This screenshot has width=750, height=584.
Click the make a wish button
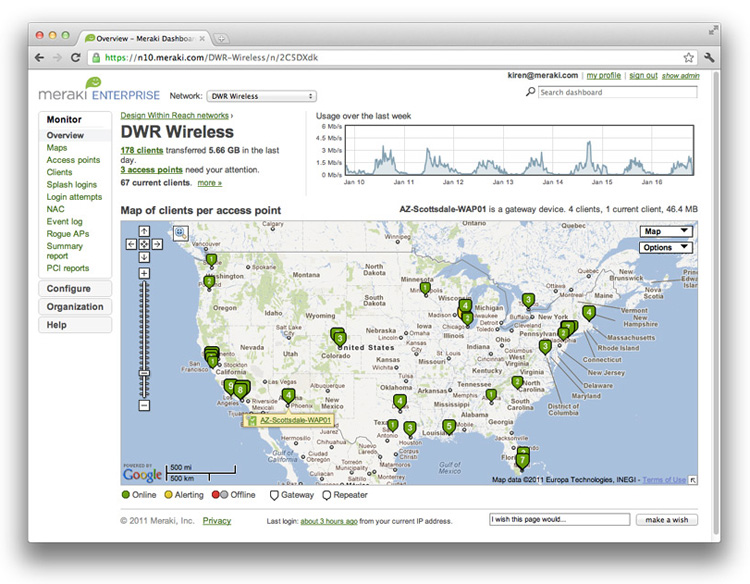666,520
